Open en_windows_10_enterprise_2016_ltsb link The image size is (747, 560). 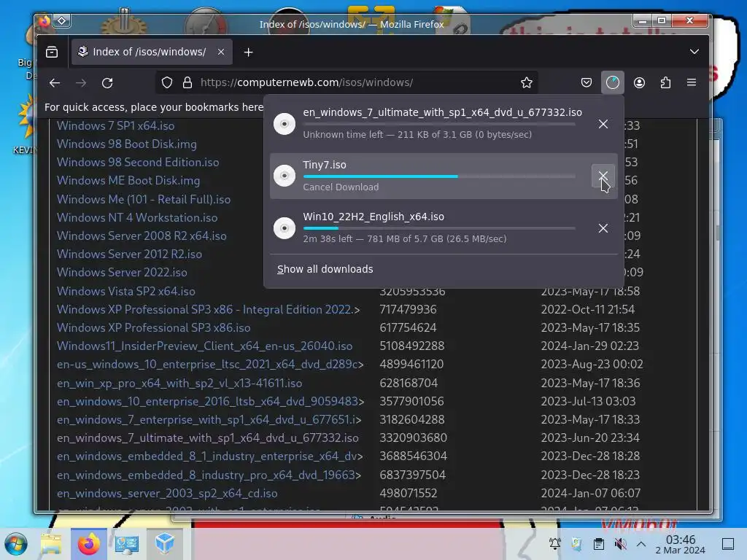(x=211, y=402)
